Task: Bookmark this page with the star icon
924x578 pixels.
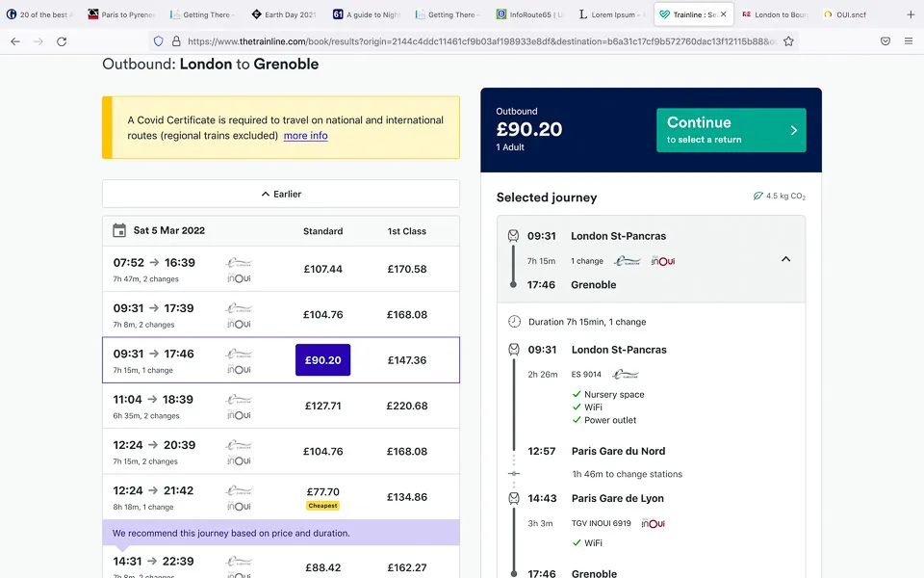Action: coord(788,41)
